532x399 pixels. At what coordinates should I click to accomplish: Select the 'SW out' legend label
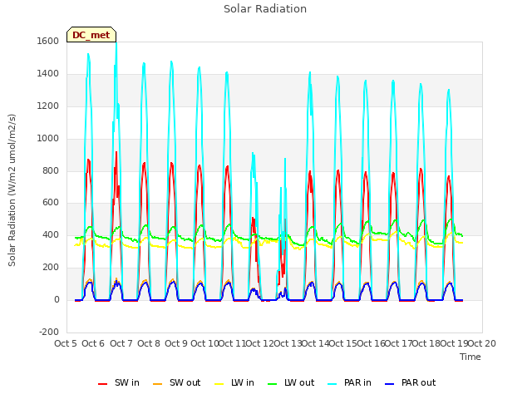[185, 382]
